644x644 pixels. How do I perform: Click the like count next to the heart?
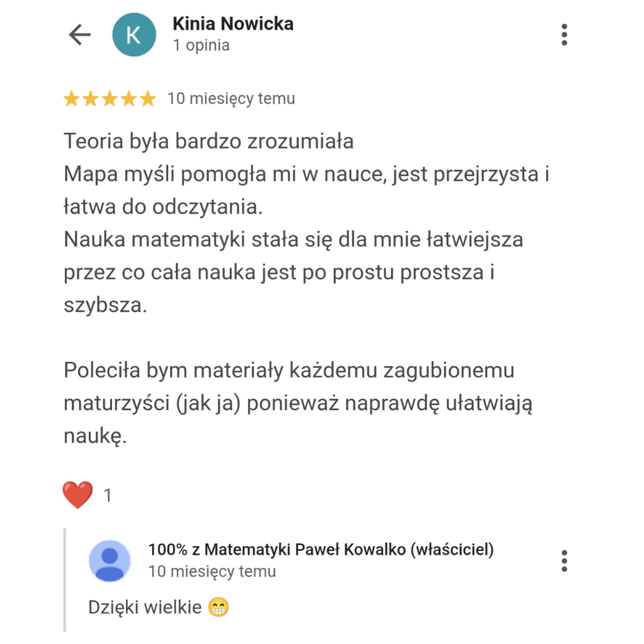click(108, 496)
